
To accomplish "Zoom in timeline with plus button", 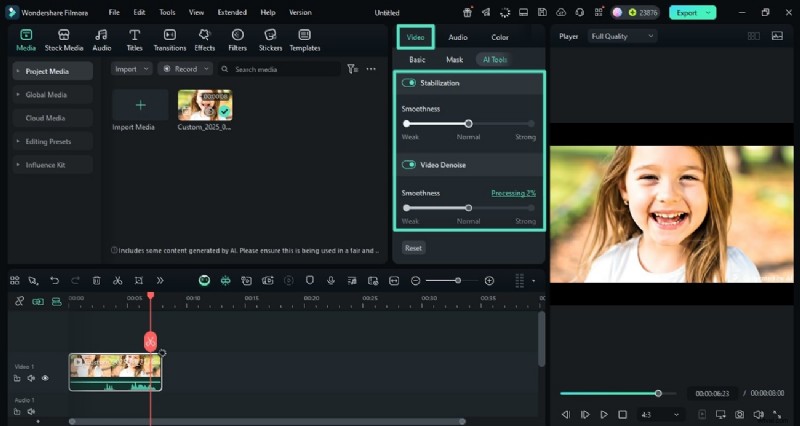I will pos(489,281).
